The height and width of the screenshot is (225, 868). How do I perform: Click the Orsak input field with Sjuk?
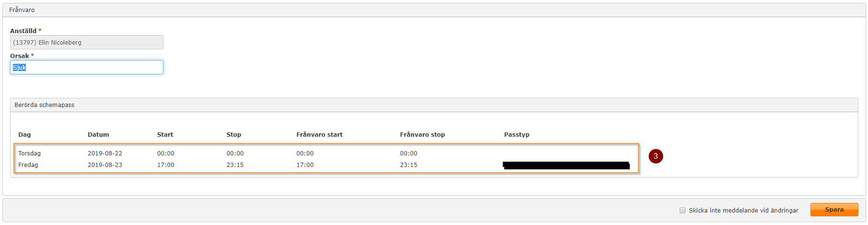[87, 67]
